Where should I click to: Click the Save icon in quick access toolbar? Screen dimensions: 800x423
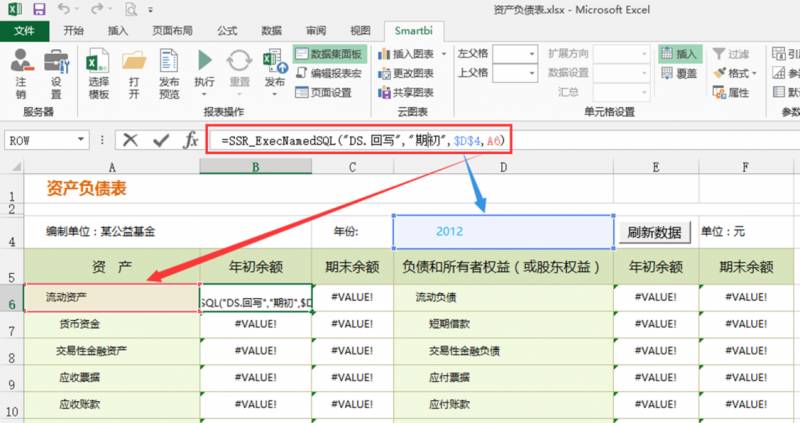(39, 9)
